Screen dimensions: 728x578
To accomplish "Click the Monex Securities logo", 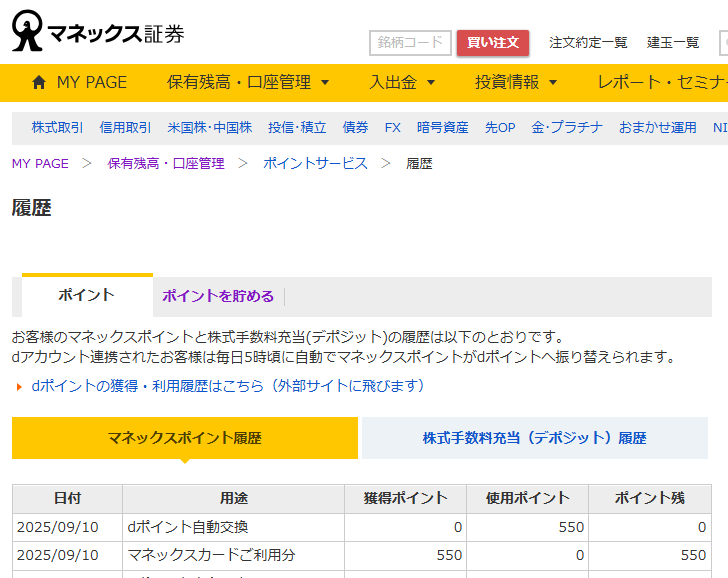I will [98, 31].
